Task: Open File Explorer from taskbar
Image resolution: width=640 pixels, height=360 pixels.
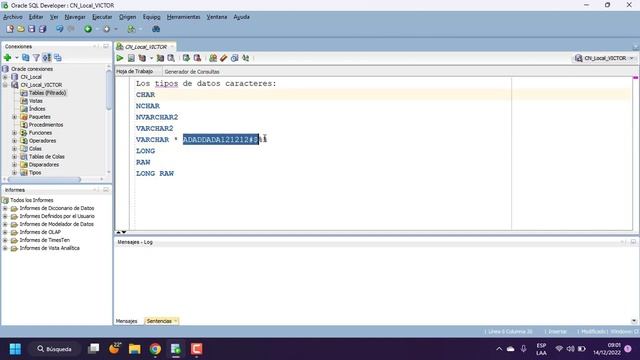Action: tap(135, 349)
